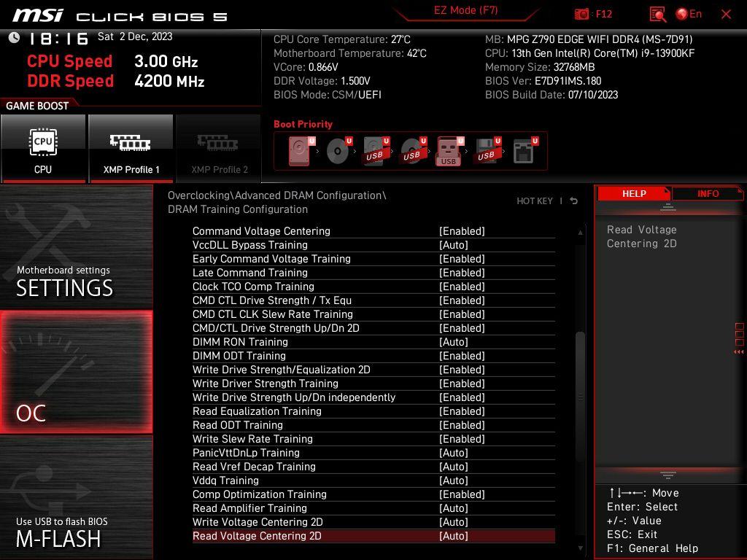The width and height of the screenshot is (747, 560).
Task: Select PanicVttDnLp Training row
Action: click(373, 452)
